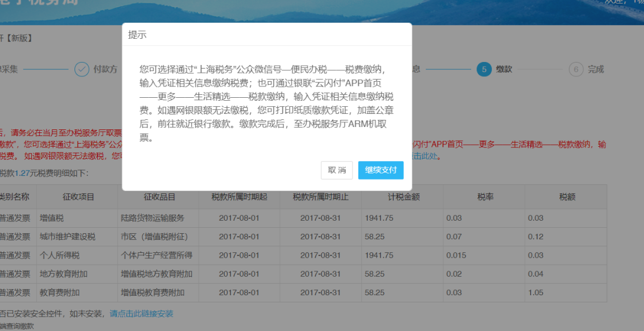The height and width of the screenshot is (331, 644).
Task: Select the 个人所得税 row cell
Action: pos(60,255)
